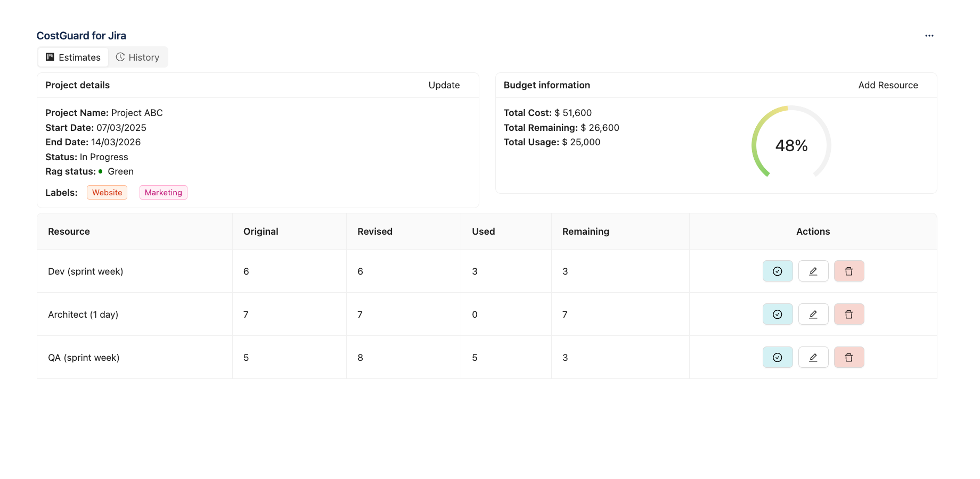Approve the Dev (sprint week) resource checkmark

778,271
